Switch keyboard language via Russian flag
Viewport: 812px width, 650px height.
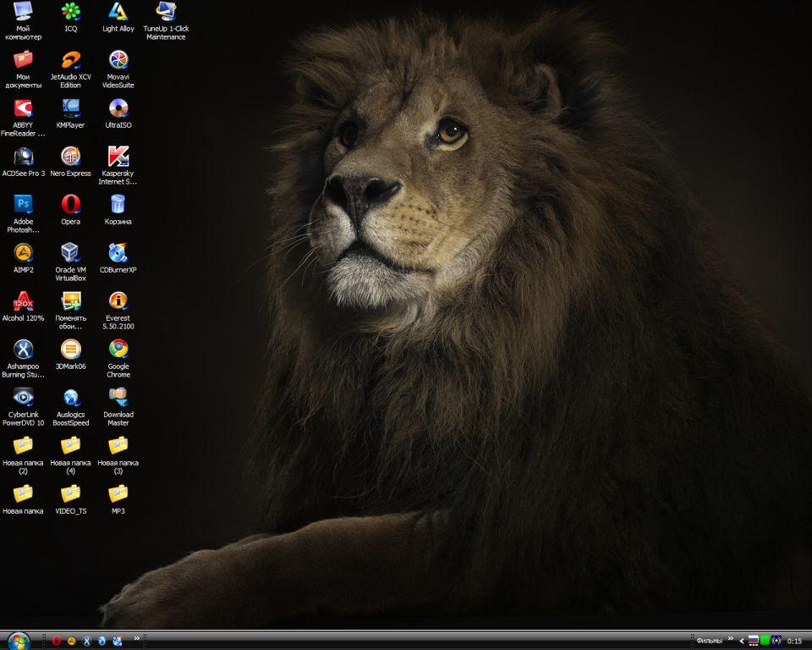coord(753,642)
